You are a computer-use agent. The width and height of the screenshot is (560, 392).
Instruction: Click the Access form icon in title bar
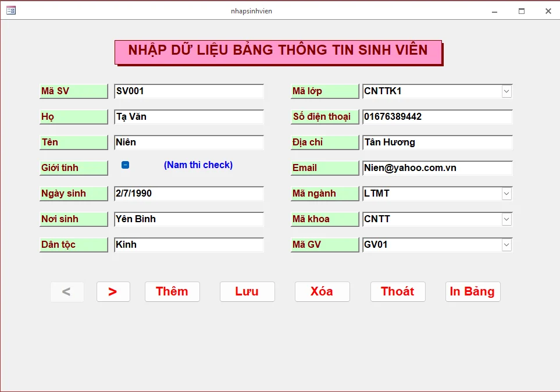[x=10, y=10]
